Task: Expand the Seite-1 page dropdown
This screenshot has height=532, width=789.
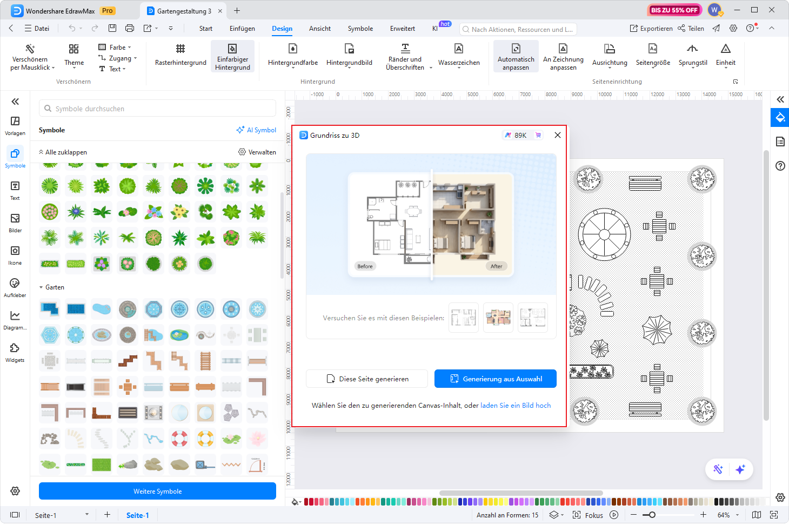Action: tap(86, 515)
